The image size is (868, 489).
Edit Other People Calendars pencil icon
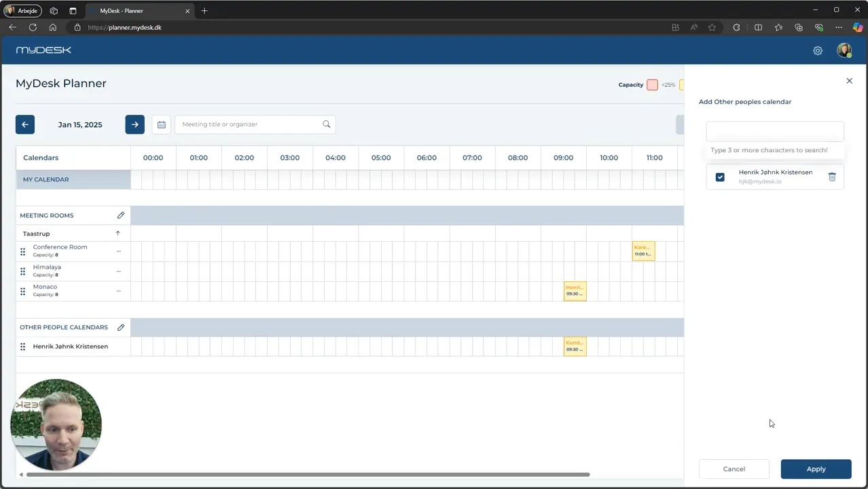pos(121,327)
